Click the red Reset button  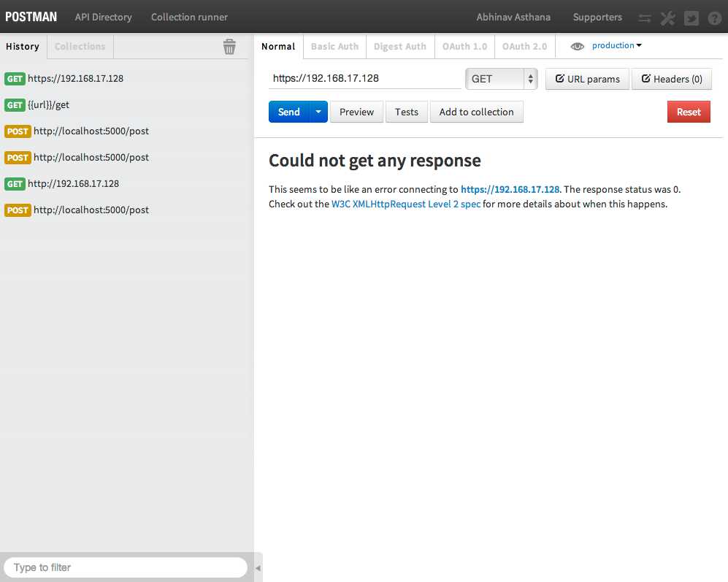click(x=689, y=112)
